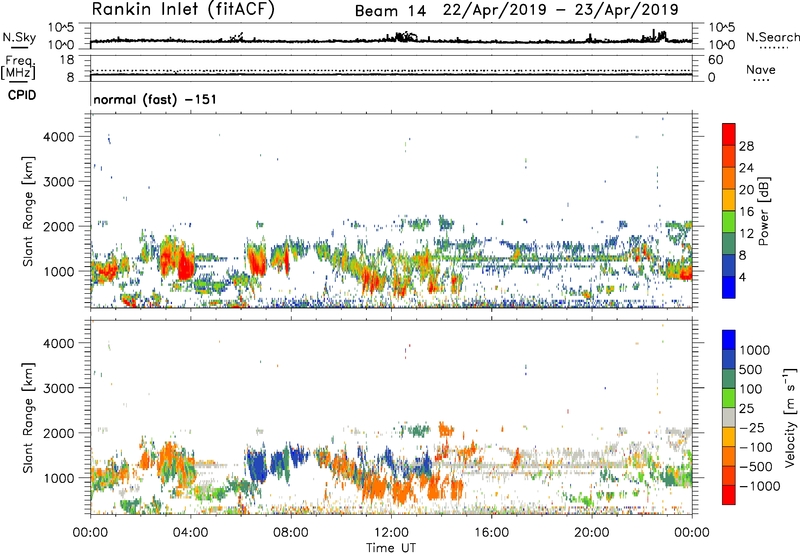The image size is (800, 554).
Task: Click the '04:00' time axis label
Action: click(190, 533)
